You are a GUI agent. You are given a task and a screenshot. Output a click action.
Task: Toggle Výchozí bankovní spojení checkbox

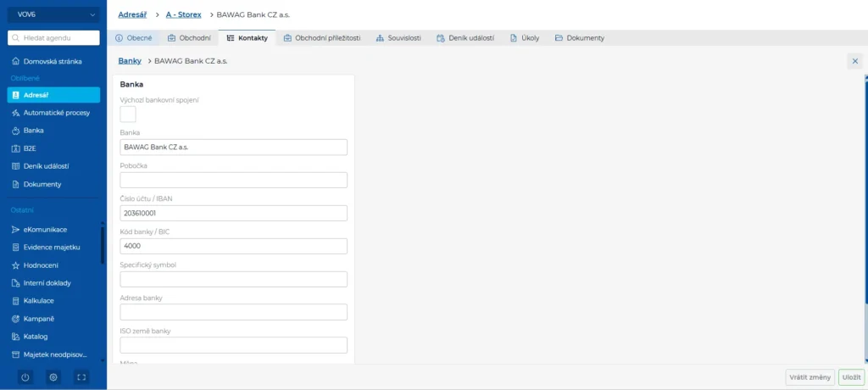coord(128,114)
